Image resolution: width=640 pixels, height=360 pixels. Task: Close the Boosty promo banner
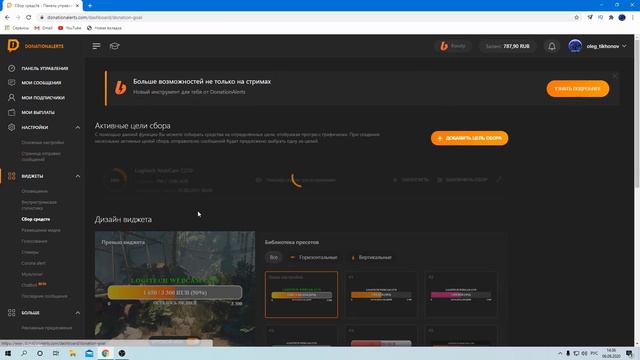click(x=615, y=76)
